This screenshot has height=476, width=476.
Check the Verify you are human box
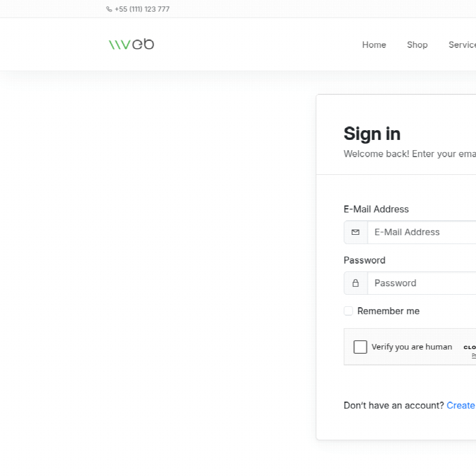pos(360,347)
